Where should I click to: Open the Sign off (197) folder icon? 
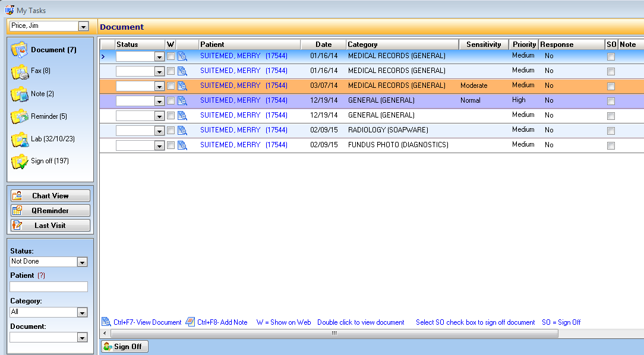pyautogui.click(x=19, y=161)
